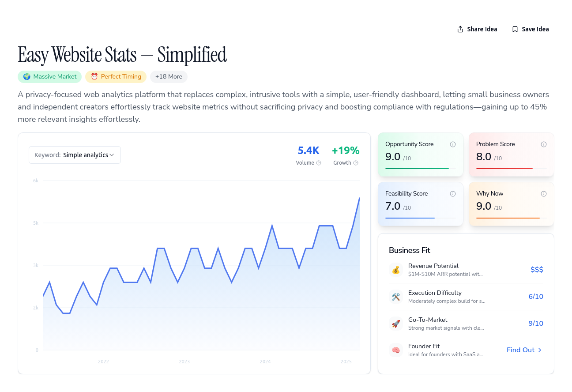Click the Save Idea button
The height and width of the screenshot is (392, 572).
pos(530,29)
